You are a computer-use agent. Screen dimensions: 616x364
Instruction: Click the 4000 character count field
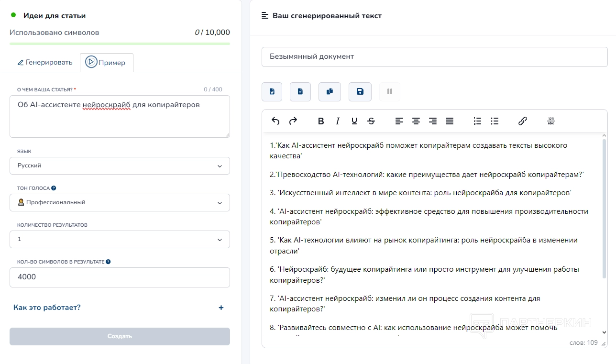point(120,277)
